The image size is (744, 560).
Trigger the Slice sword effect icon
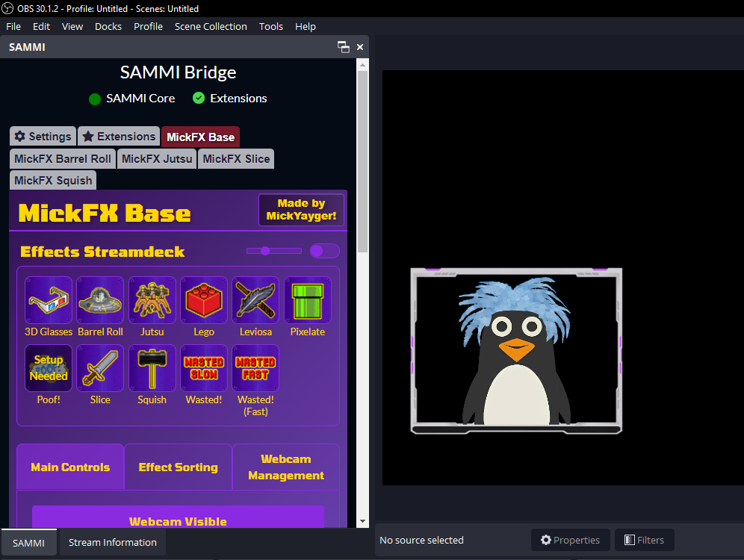(x=100, y=368)
